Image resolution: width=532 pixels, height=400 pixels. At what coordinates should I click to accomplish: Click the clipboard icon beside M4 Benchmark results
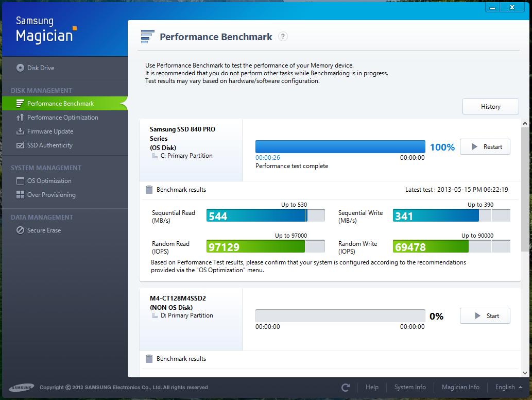pyautogui.click(x=149, y=359)
